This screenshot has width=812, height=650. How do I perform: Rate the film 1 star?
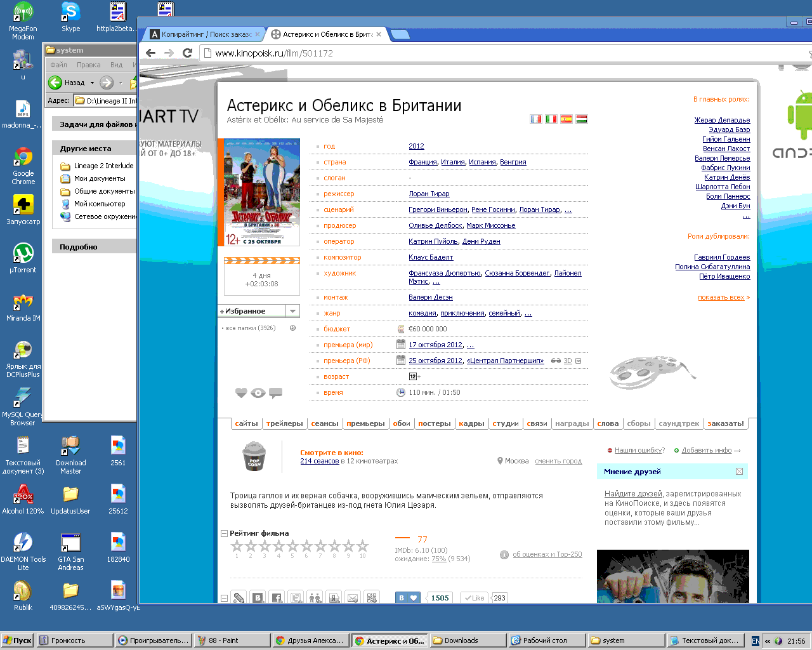click(237, 546)
